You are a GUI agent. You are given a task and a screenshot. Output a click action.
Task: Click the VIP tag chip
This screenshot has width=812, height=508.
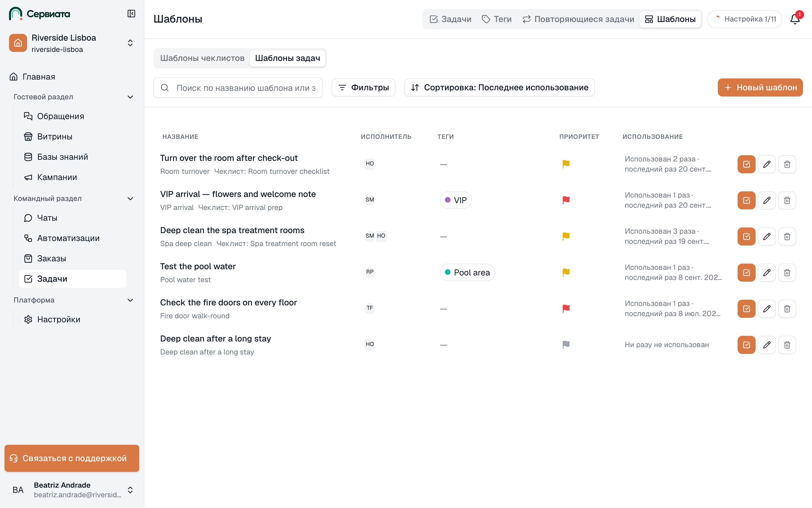pyautogui.click(x=456, y=200)
